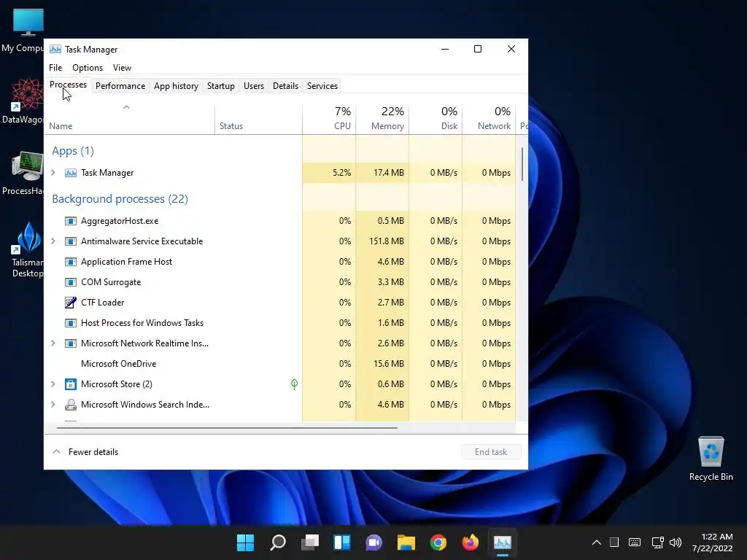This screenshot has height=560, width=747.
Task: Click the network icon in system tray
Action: [658, 542]
